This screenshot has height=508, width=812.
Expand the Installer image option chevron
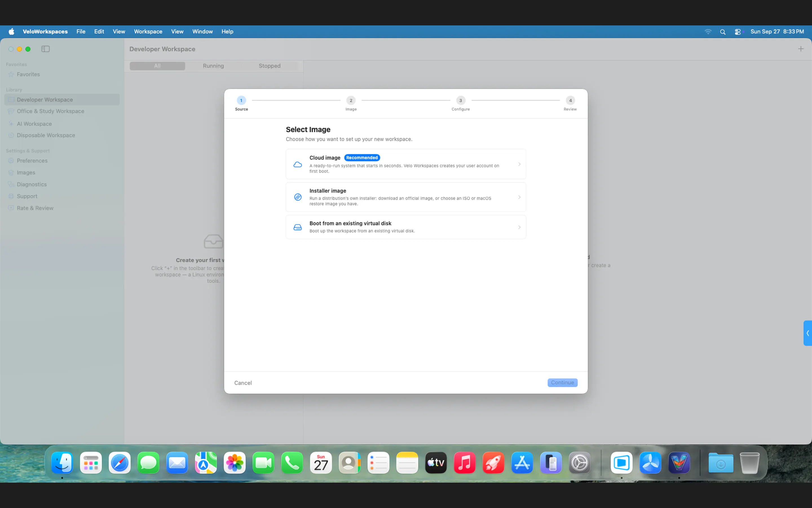coord(519,197)
